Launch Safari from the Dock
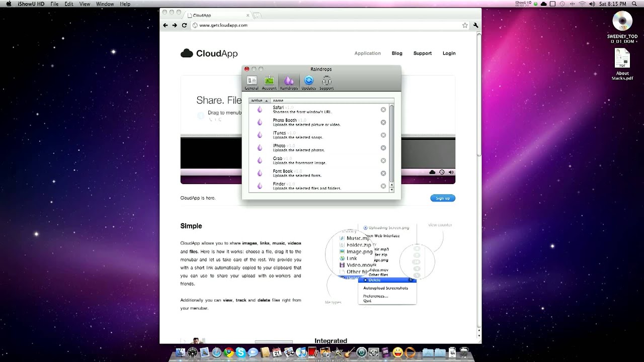This screenshot has height=362, width=644. (217, 352)
